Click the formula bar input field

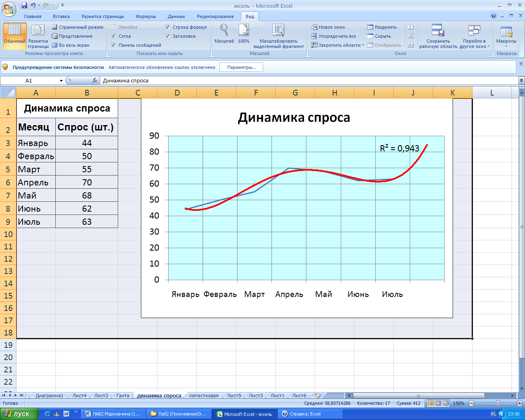coord(309,81)
